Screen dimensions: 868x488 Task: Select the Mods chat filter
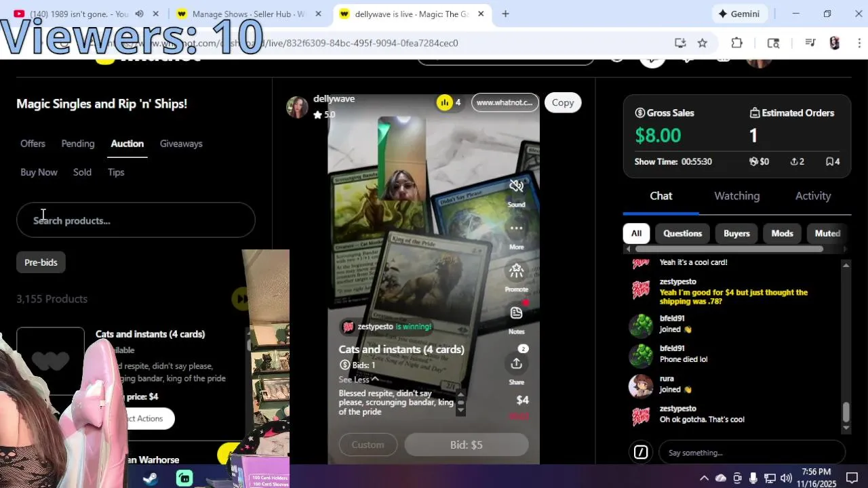pos(782,233)
